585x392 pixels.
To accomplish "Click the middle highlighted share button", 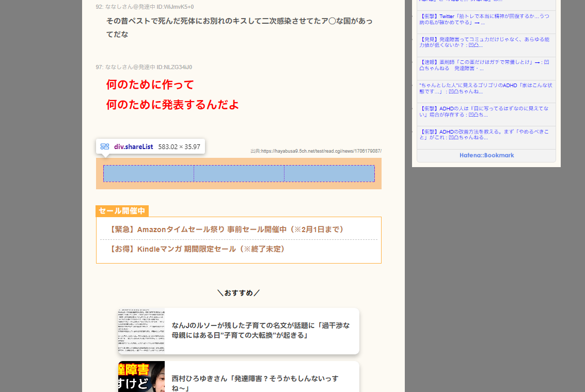I will coord(239,174).
